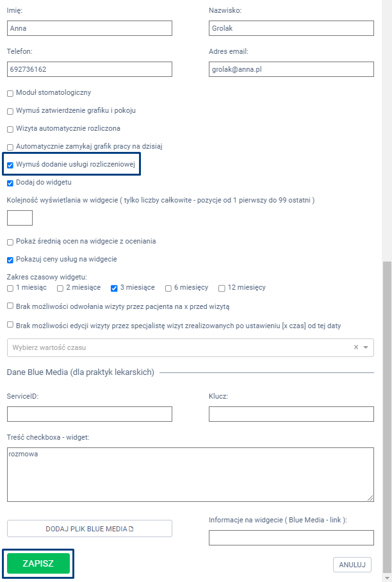Screen dimensions: 392x582
Task: Check 'Wizyta automatycznie rozliczona' option
Action: click(x=10, y=129)
